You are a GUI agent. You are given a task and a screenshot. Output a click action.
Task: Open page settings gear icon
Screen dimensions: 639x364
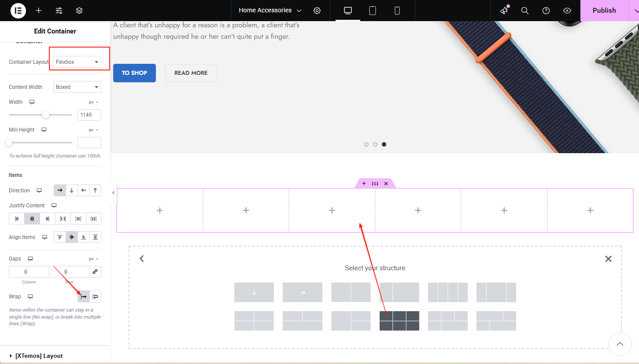(x=317, y=11)
